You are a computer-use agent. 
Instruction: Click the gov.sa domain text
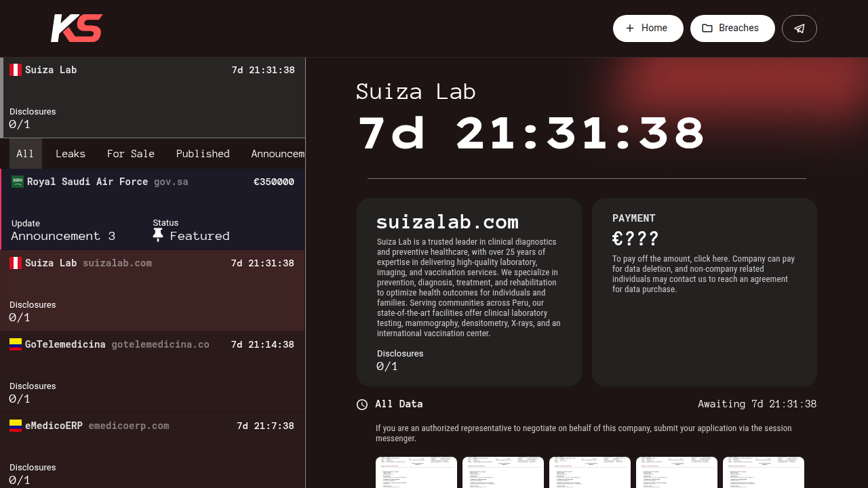click(x=171, y=182)
